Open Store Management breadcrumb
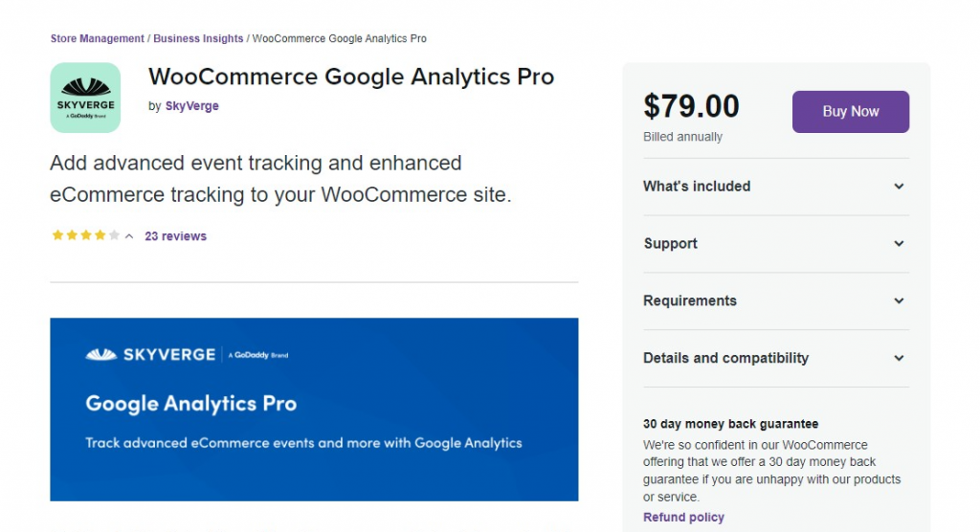The image size is (980, 532). 97,38
